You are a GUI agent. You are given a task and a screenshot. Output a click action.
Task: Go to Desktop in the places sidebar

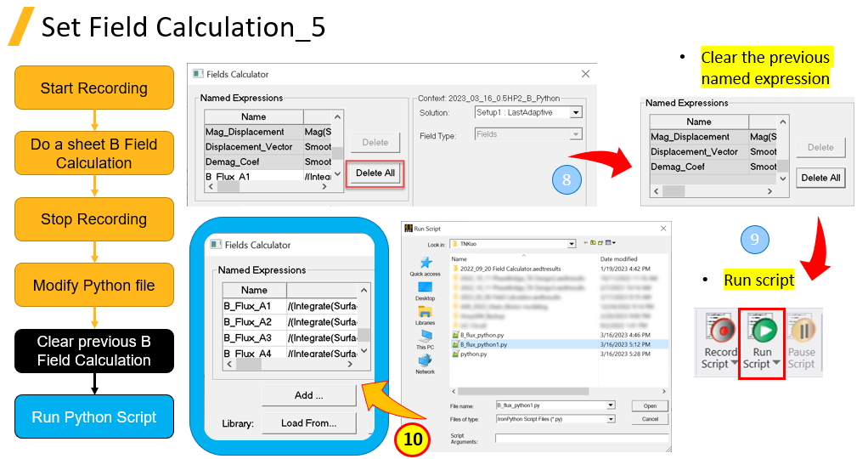(425, 290)
